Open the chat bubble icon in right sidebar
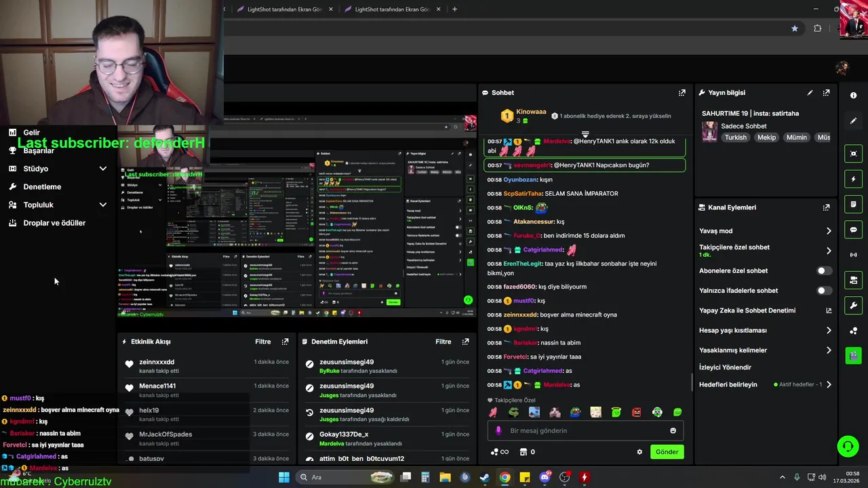The height and width of the screenshot is (488, 868). coord(853,230)
